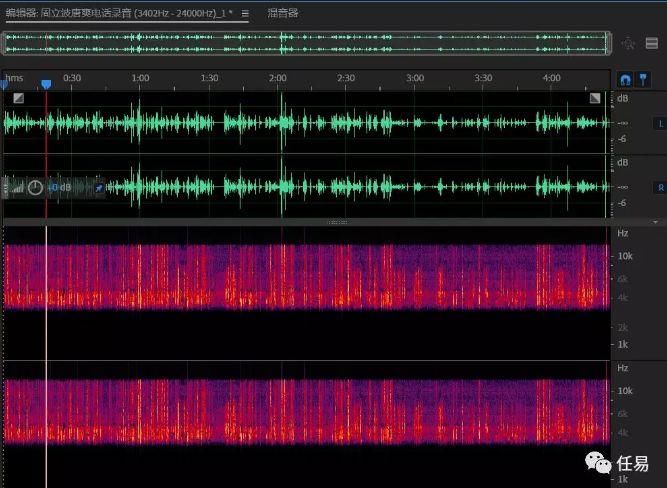This screenshot has width=667, height=488.
Task: Toggle the magnet snapping icon
Action: pyautogui.click(x=626, y=78)
